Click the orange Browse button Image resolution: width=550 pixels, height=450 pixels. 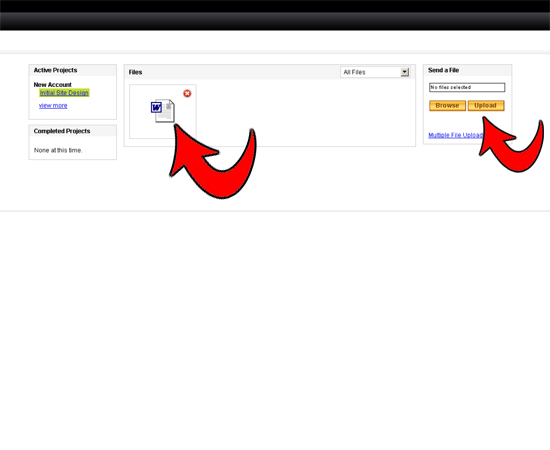point(447,106)
